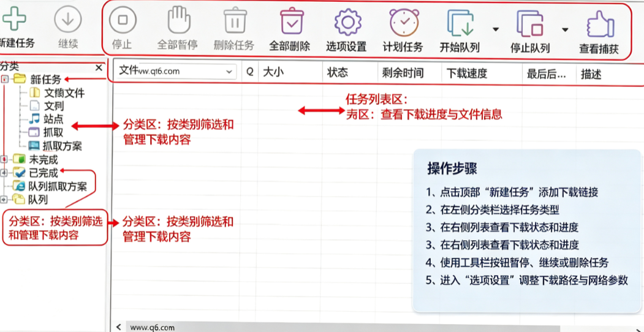Select the 抓取 category item

tap(46, 132)
